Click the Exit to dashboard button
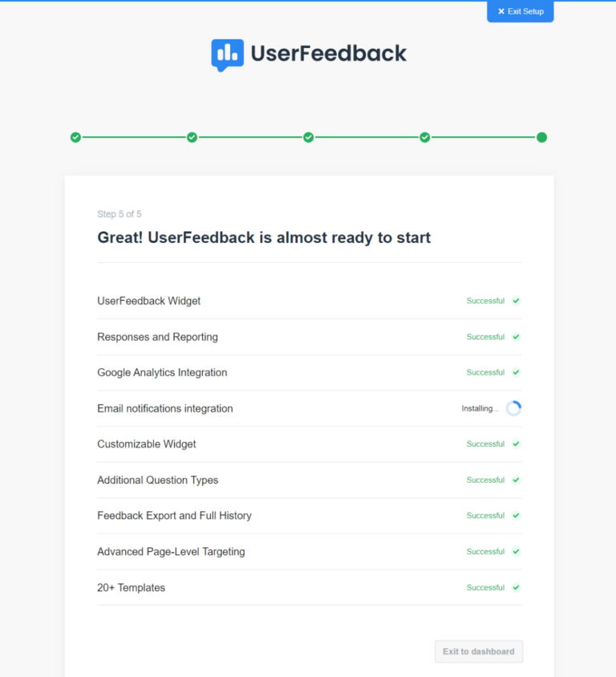 click(478, 651)
